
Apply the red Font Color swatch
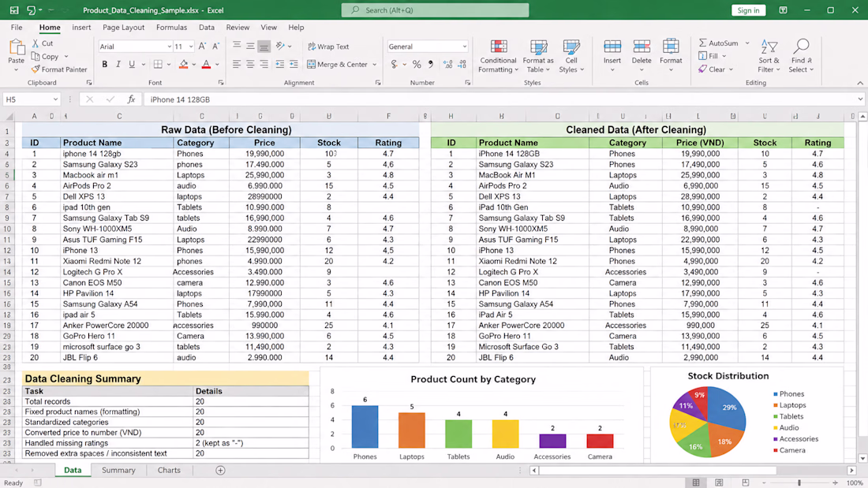206,64
